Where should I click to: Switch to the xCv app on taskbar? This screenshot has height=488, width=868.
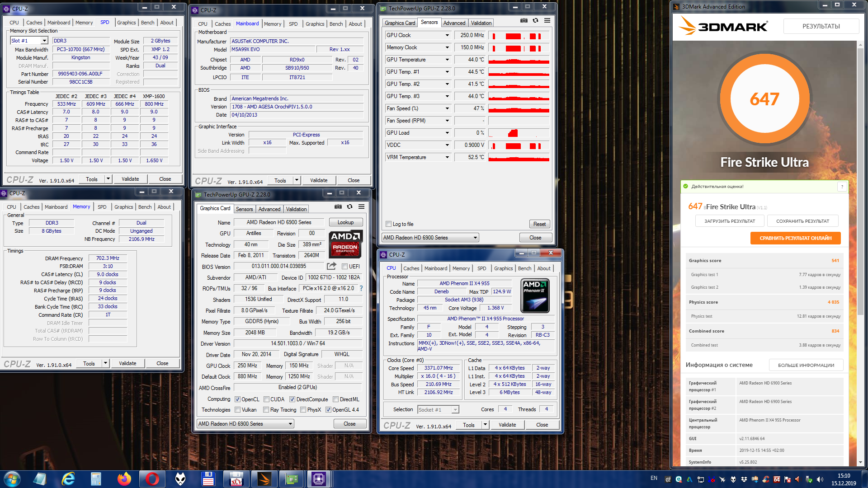pos(236,479)
